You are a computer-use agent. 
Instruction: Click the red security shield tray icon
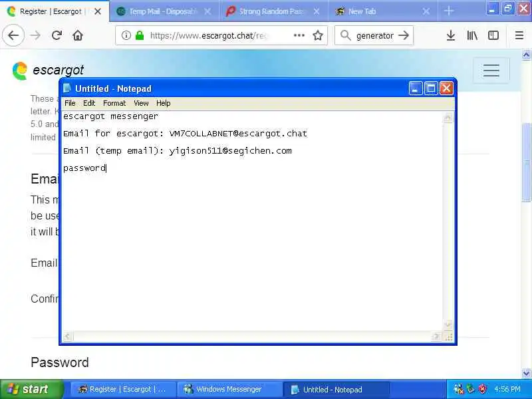click(482, 389)
